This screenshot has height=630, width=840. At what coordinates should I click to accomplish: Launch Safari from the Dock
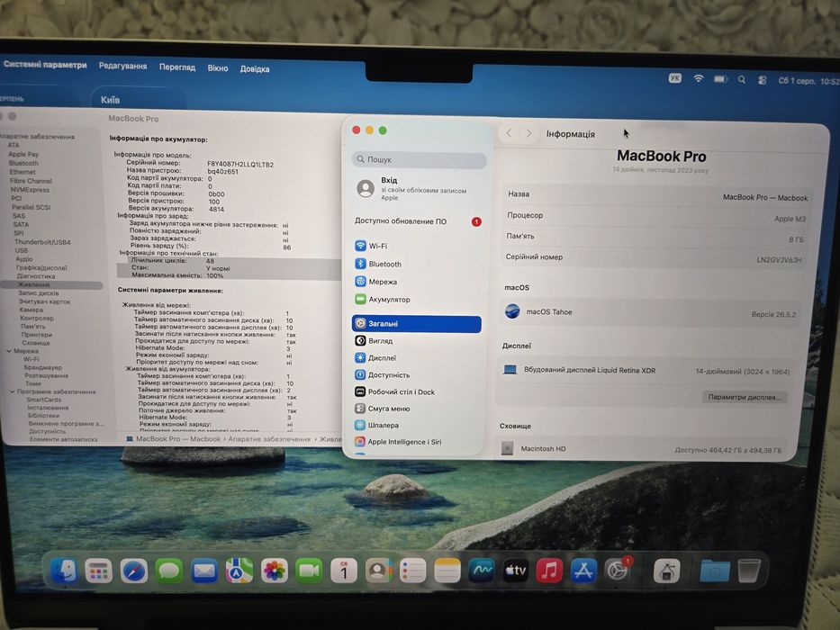pyautogui.click(x=134, y=571)
